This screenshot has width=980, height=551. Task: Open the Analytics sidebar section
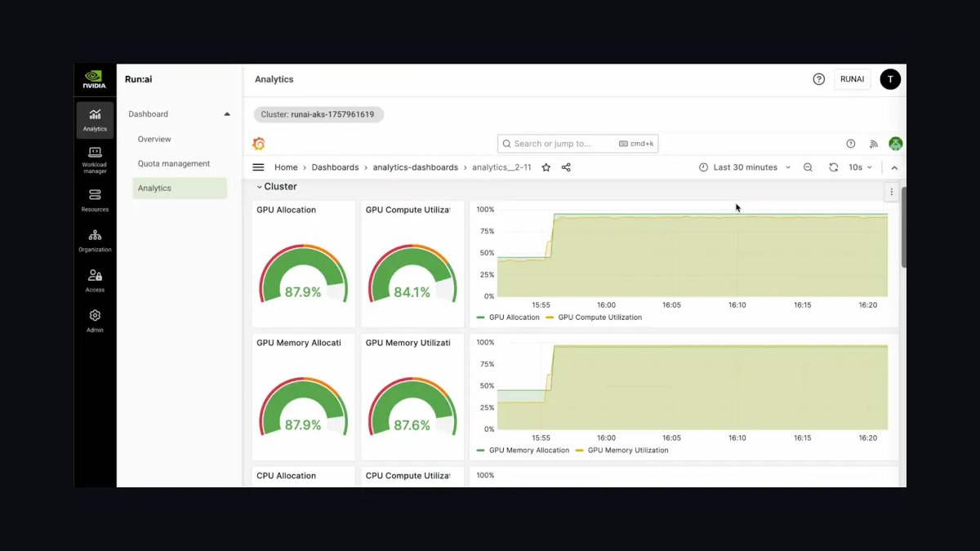tap(95, 119)
